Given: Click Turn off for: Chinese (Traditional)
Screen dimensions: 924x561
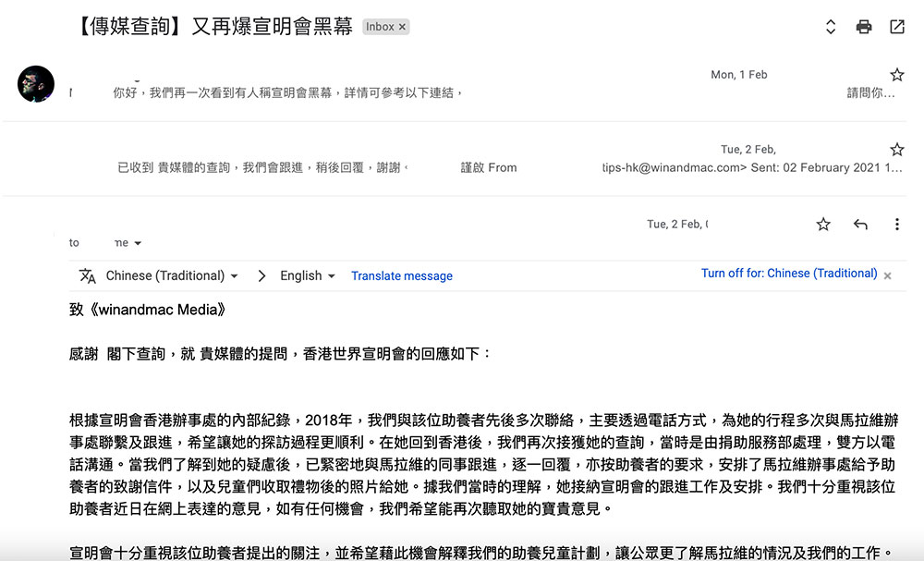Looking at the screenshot, I should point(789,274).
